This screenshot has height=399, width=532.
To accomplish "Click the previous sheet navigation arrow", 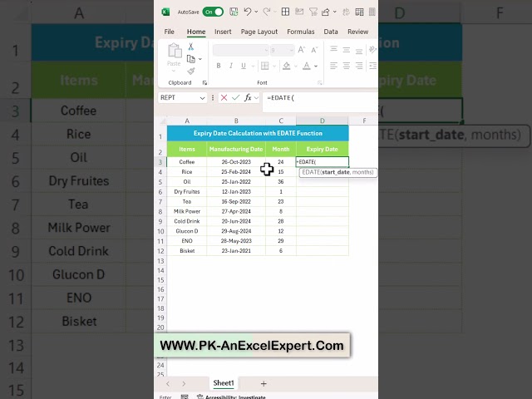I will tap(168, 384).
